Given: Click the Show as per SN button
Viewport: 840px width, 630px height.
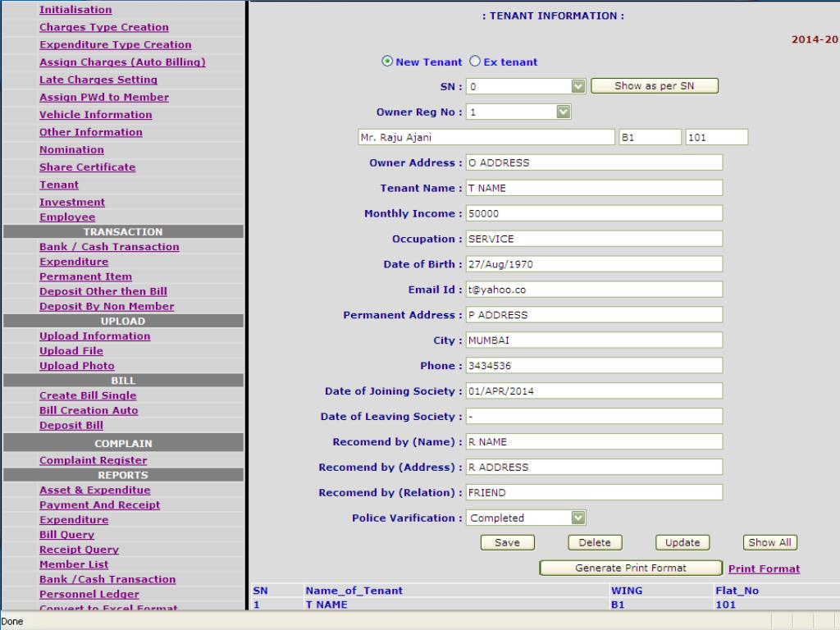Looking at the screenshot, I should pos(654,85).
